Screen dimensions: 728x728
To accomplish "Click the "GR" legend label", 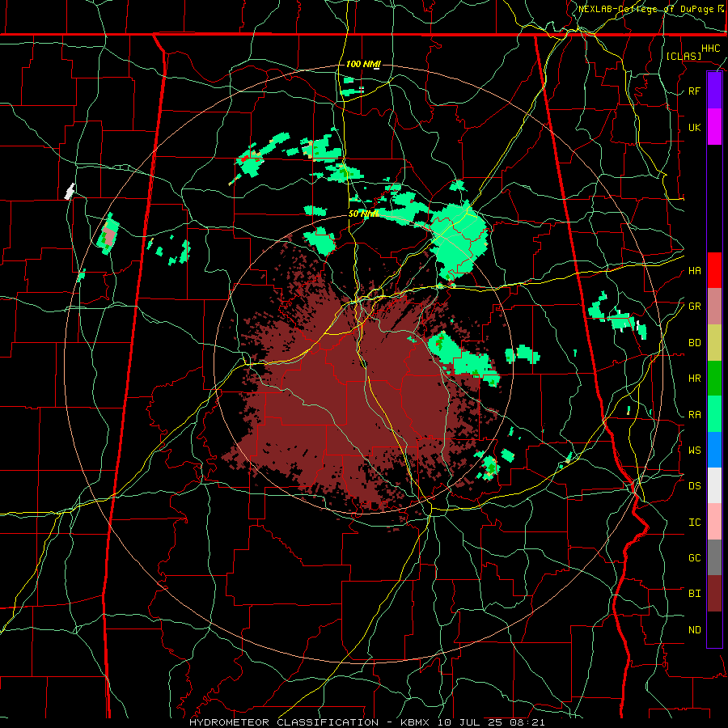I will coord(694,307).
